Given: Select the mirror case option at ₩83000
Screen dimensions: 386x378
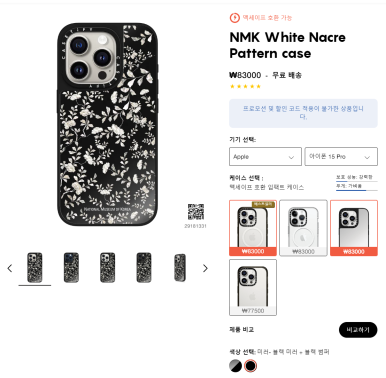Looking at the screenshot, I should click(354, 228).
